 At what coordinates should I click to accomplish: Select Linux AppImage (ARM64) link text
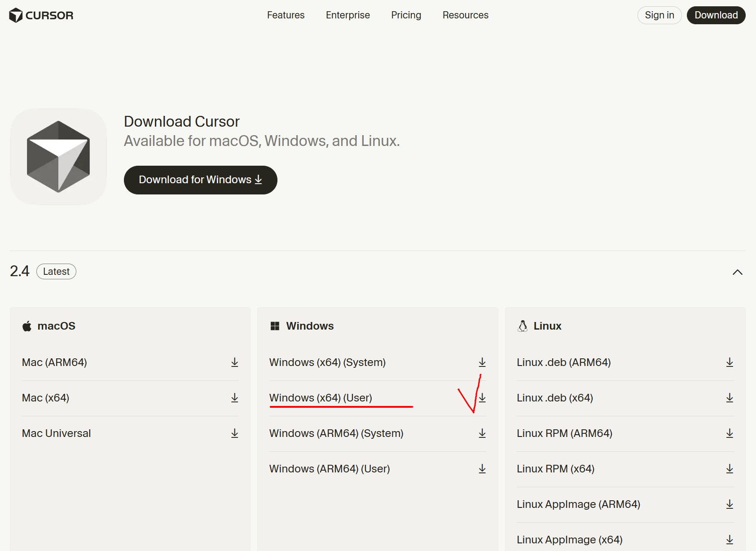pyautogui.click(x=578, y=504)
